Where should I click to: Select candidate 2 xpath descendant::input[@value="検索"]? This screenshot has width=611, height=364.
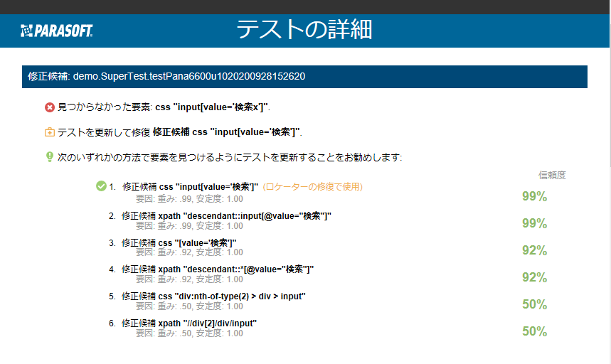click(x=226, y=215)
